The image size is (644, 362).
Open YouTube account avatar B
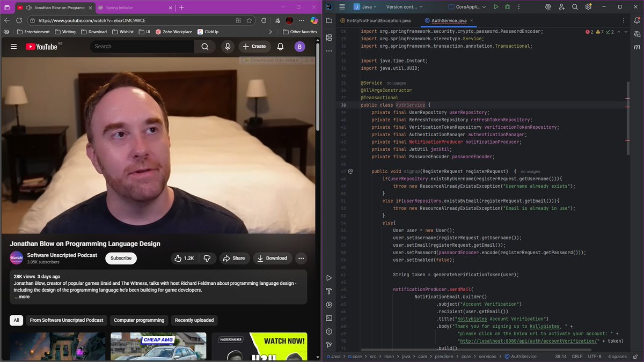[299, 47]
